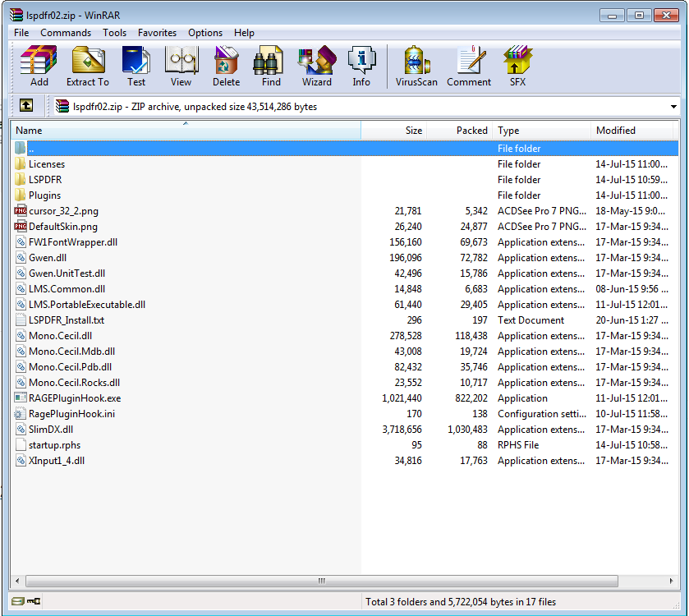The image size is (689, 616).
Task: Click the horizontal scrollbar thumb
Action: coord(322,581)
